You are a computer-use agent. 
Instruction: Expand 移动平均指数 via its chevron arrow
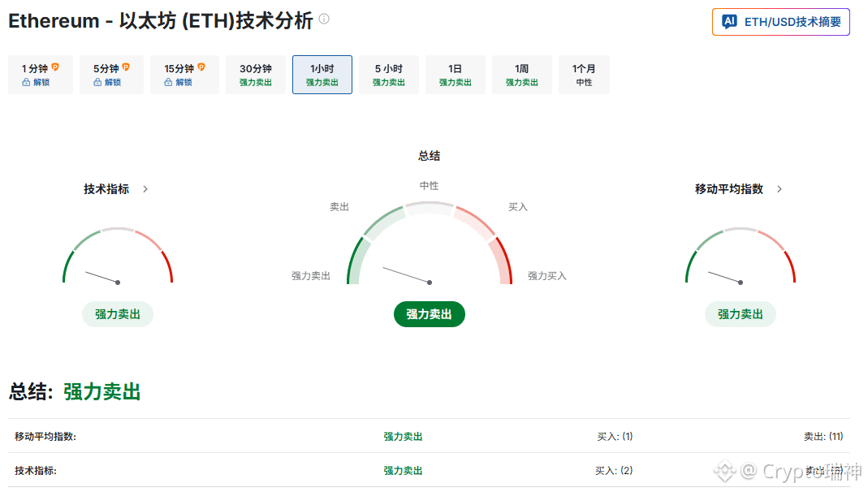(779, 189)
